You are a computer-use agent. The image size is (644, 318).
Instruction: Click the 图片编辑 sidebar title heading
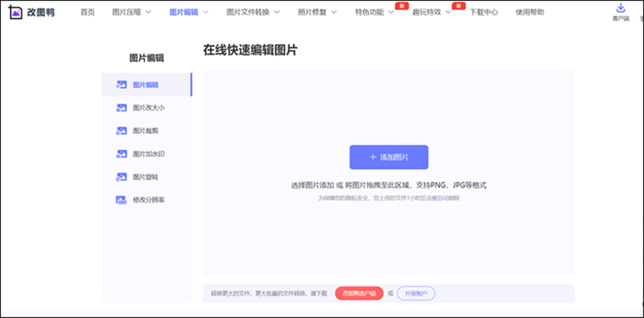coord(146,59)
